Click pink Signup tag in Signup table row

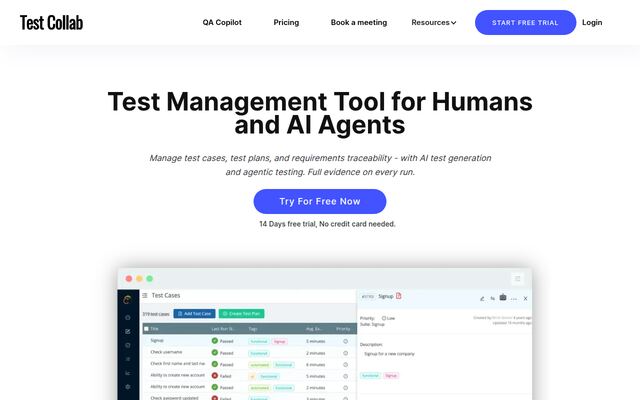pos(280,341)
